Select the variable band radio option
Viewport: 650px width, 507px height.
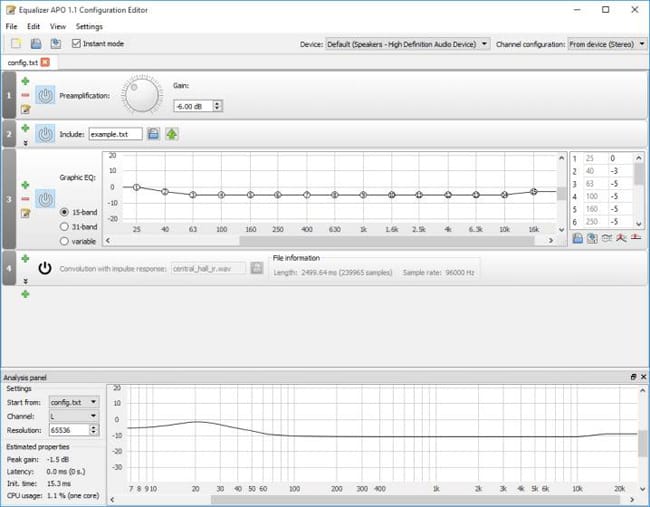[65, 241]
